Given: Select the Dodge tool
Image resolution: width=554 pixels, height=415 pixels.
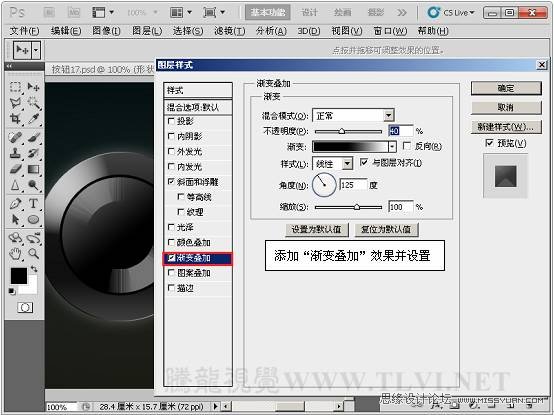Looking at the screenshot, I should point(33,185).
